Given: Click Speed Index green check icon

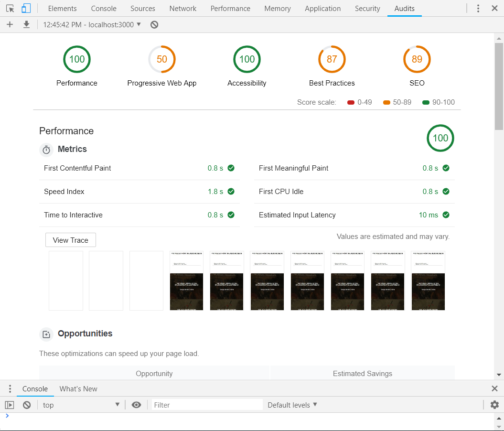Looking at the screenshot, I should [x=231, y=191].
